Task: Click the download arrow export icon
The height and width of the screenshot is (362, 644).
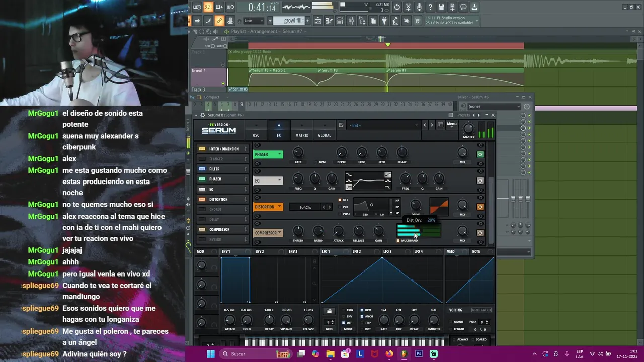Action: tap(474, 7)
